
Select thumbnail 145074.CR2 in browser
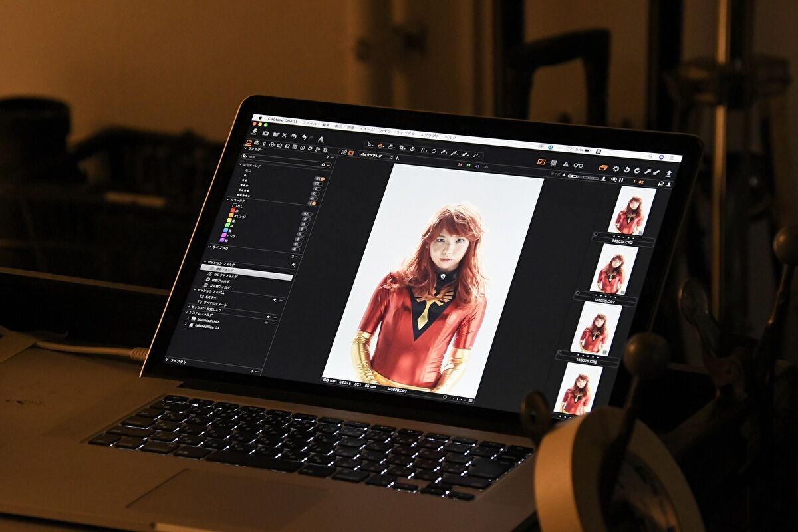point(632,210)
